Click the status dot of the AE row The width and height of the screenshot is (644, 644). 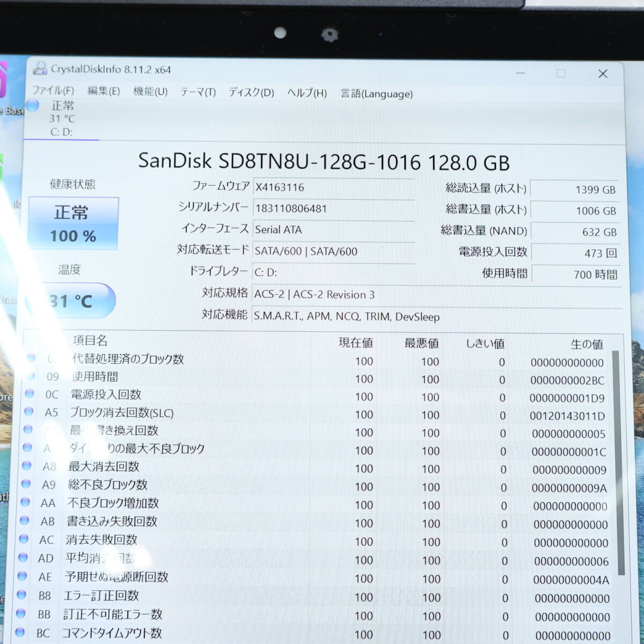point(22,575)
